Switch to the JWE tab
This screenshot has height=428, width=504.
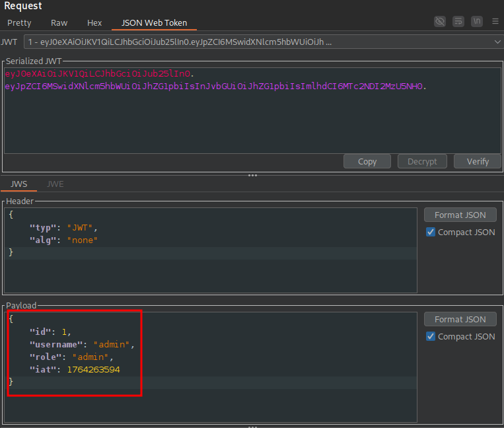[x=55, y=184]
